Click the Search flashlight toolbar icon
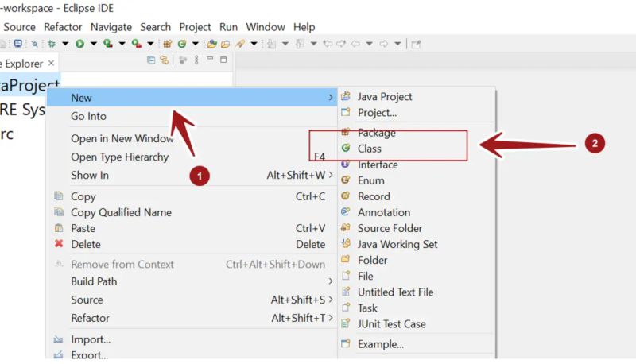636x364 pixels. tap(241, 44)
